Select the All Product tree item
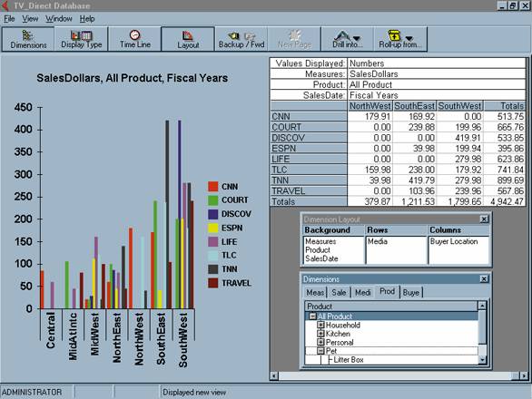Image resolution: width=532 pixels, height=399 pixels. click(334, 316)
